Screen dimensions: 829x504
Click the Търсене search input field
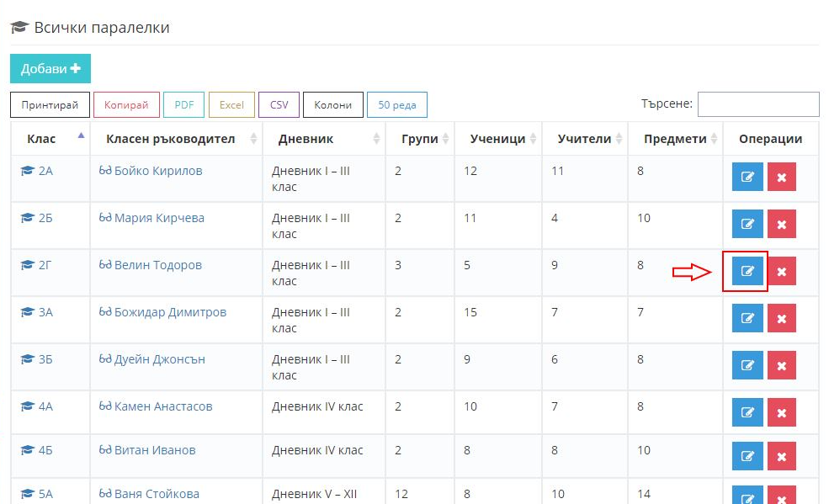pyautogui.click(x=757, y=104)
